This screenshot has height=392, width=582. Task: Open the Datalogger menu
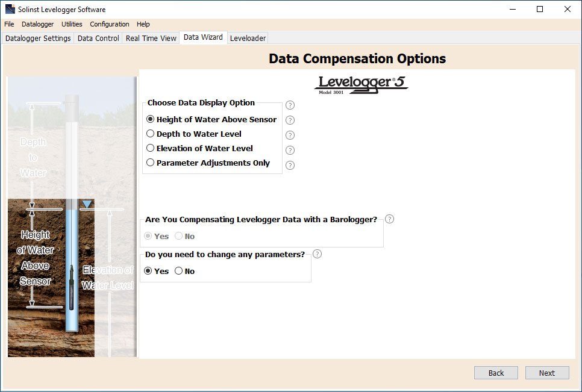(x=37, y=24)
